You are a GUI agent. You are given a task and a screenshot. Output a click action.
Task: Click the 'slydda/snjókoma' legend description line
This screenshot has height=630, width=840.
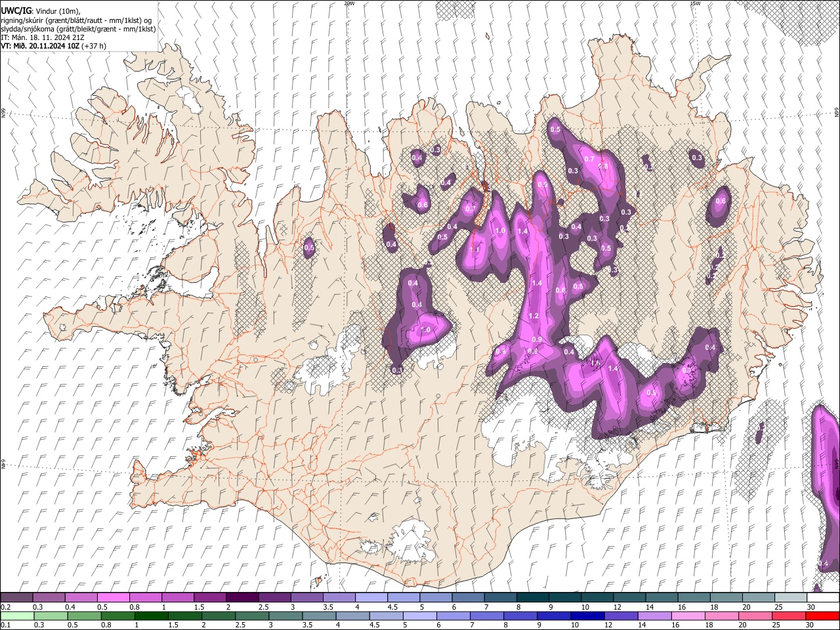(x=78, y=29)
